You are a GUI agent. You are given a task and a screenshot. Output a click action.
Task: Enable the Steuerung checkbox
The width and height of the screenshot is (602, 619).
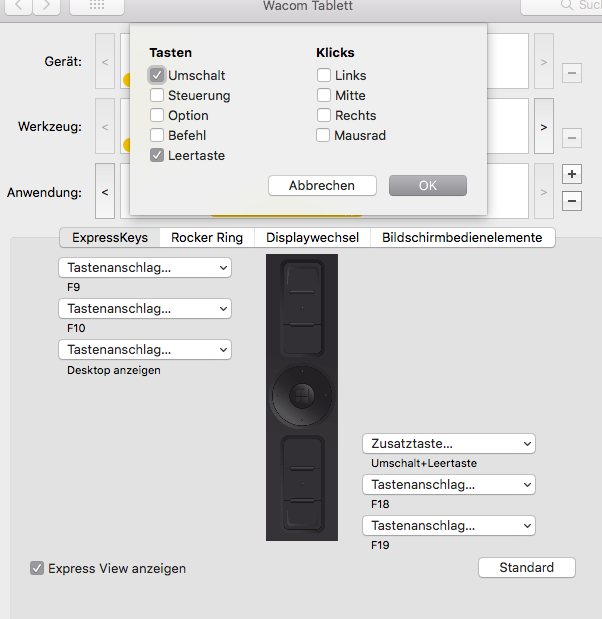157,95
